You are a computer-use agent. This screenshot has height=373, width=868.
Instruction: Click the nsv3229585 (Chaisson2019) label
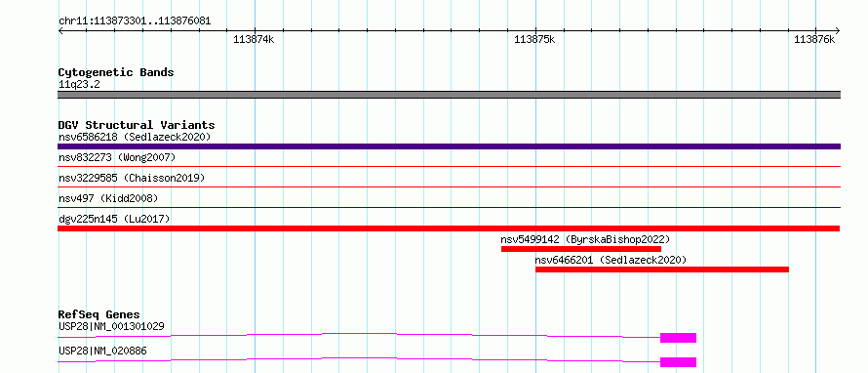(132, 178)
